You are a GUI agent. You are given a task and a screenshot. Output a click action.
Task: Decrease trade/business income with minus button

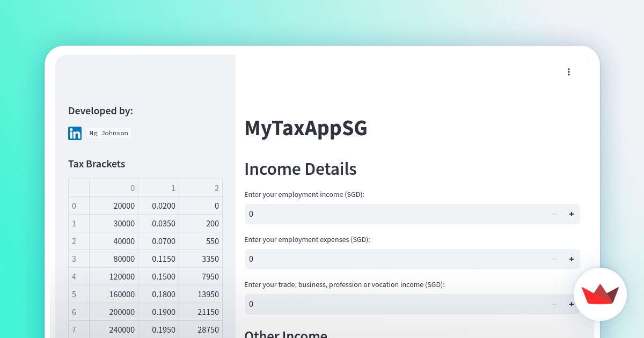(554, 304)
